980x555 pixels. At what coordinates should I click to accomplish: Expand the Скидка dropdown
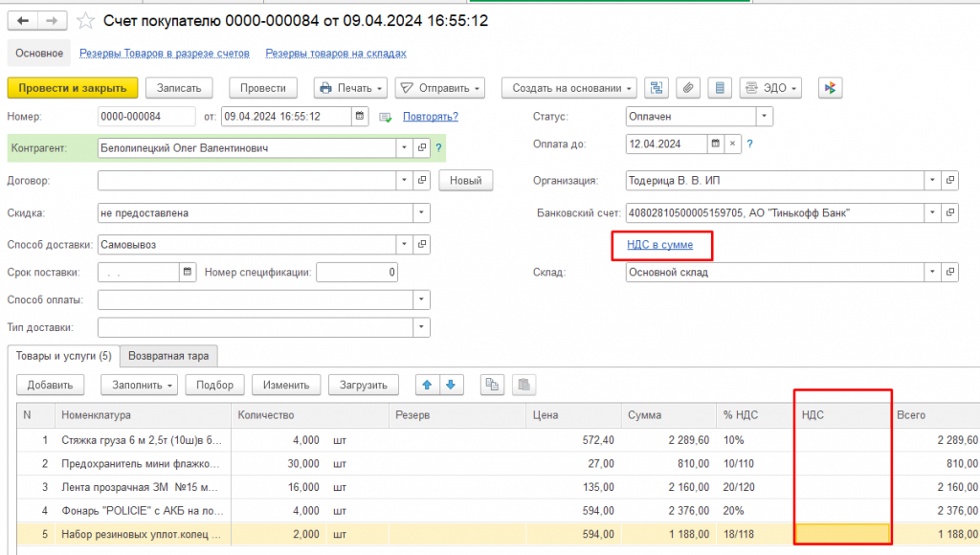421,213
